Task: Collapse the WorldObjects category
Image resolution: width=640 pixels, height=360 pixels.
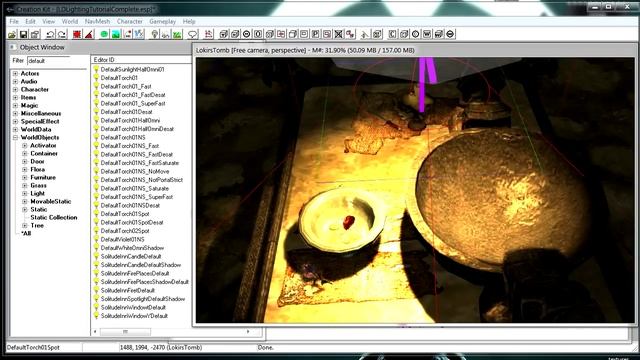Action: tap(16, 138)
